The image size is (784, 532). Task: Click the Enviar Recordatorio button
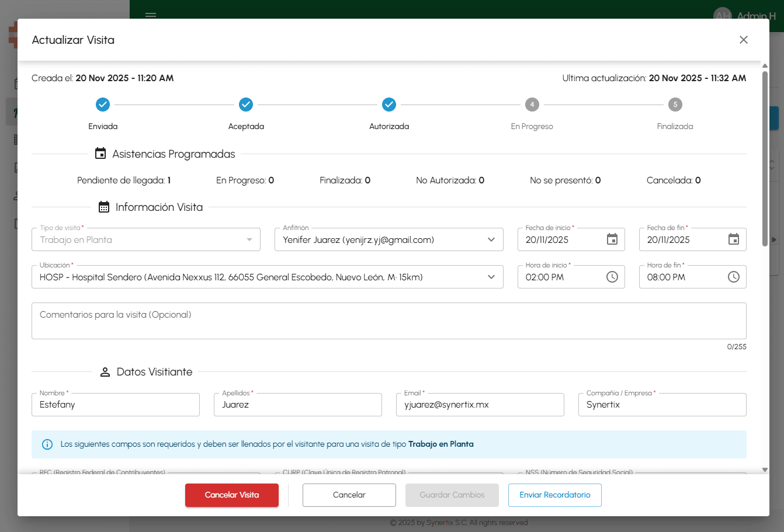(x=555, y=495)
